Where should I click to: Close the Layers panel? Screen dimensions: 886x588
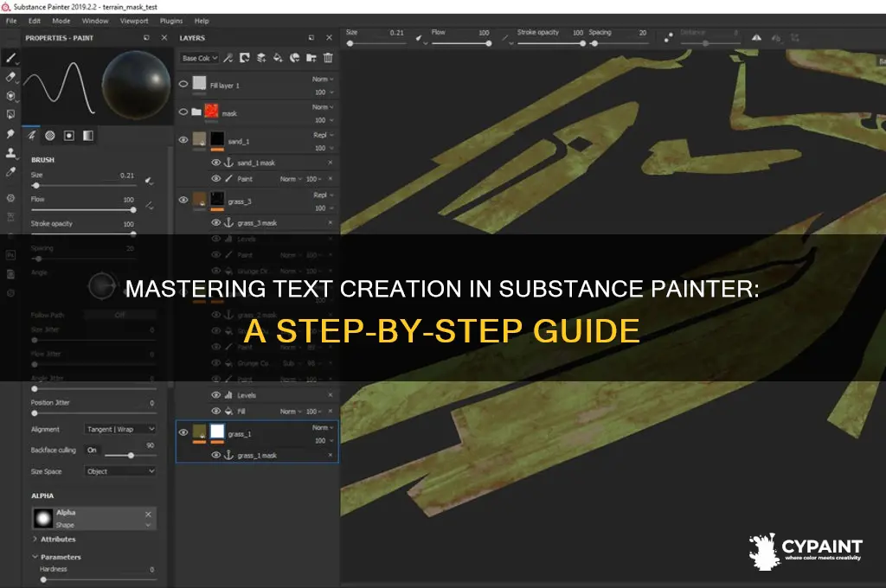point(329,38)
